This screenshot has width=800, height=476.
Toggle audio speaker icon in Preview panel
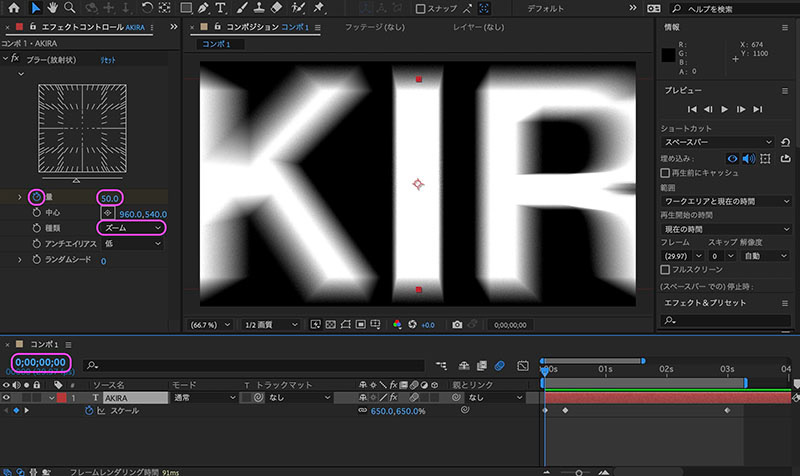pyautogui.click(x=748, y=159)
